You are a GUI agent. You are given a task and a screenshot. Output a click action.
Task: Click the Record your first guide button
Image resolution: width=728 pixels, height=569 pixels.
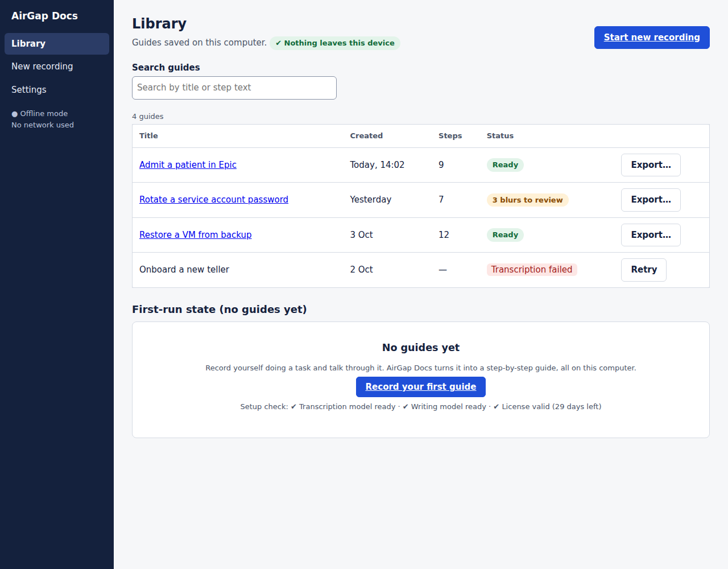(421, 387)
